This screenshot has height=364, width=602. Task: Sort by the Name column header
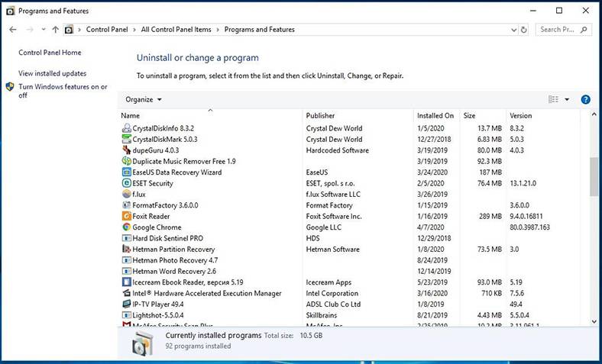tap(210, 115)
